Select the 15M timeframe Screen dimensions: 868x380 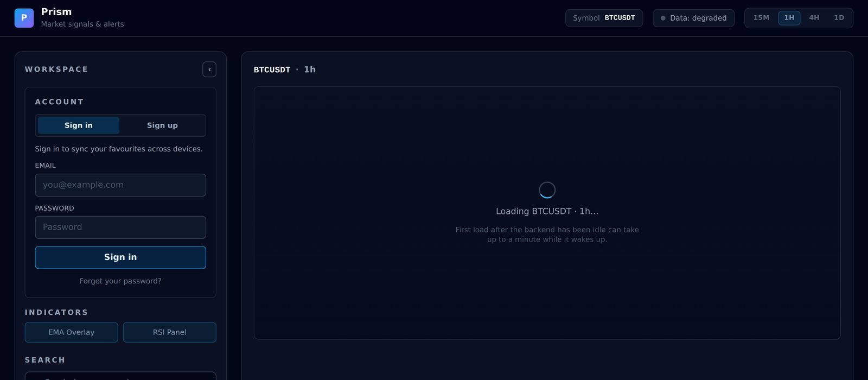coord(761,18)
